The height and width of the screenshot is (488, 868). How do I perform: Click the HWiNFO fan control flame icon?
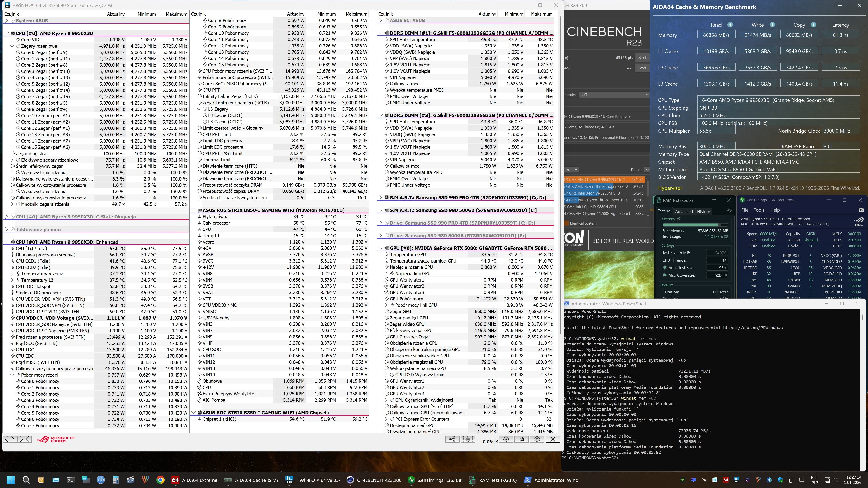coord(468,439)
